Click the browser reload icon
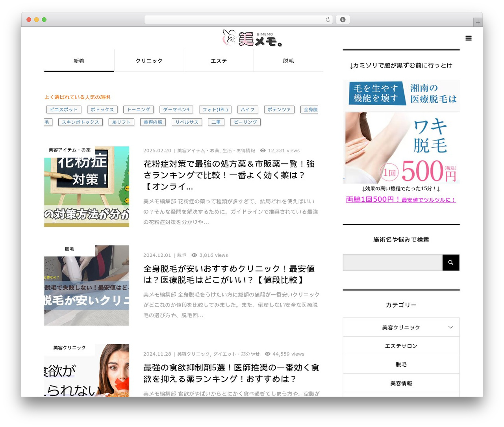This screenshot has height=427, width=504. (328, 20)
